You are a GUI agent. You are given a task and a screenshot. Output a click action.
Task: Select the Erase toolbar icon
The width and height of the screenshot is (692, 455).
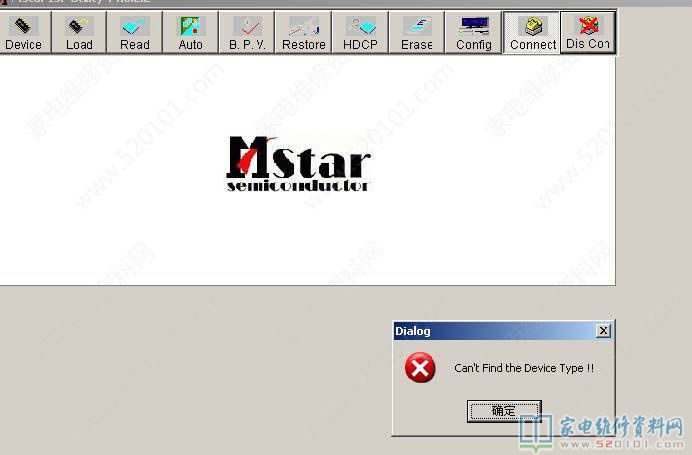point(417,33)
